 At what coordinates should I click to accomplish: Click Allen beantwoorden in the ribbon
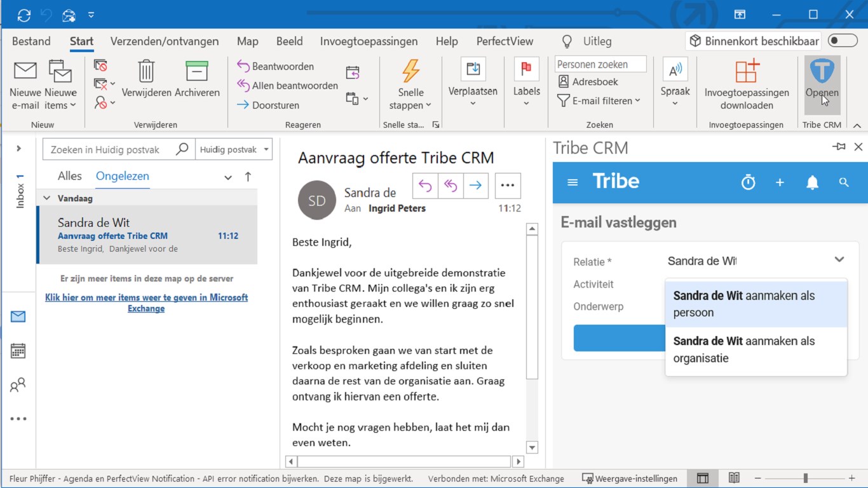tap(287, 85)
